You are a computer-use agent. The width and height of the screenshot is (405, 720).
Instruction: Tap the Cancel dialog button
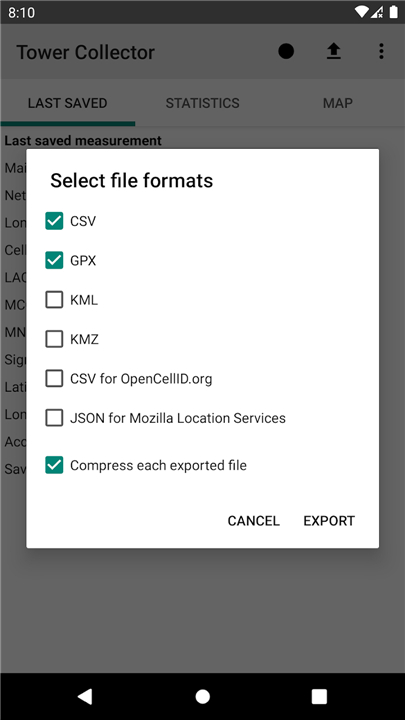click(x=253, y=521)
